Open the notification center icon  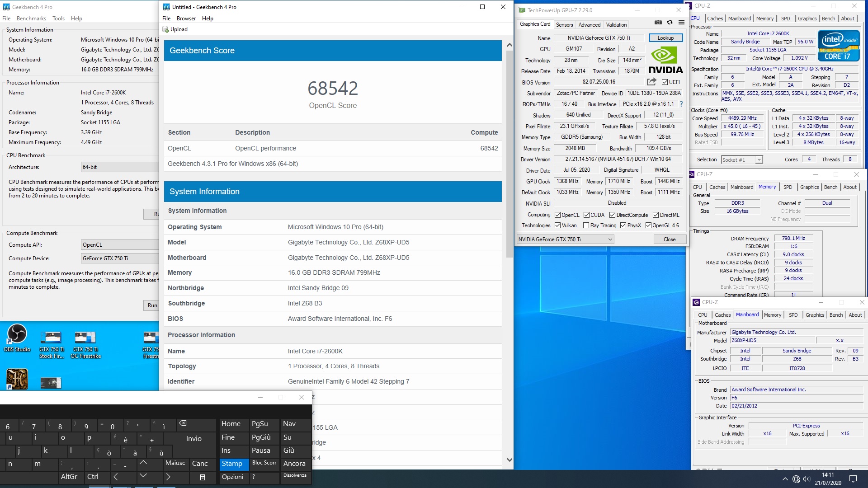point(853,479)
